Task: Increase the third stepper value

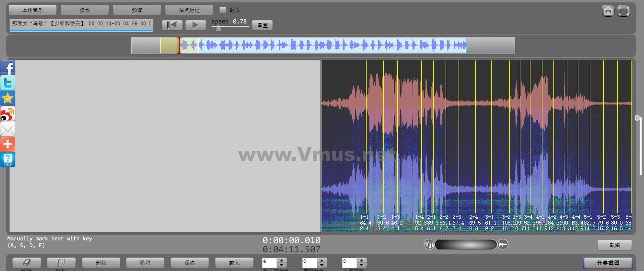Action: point(362,260)
